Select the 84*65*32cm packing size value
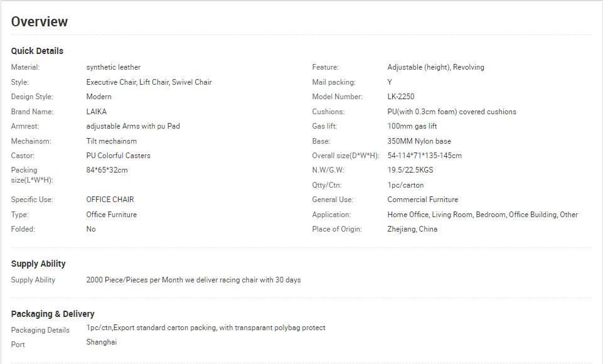 107,170
